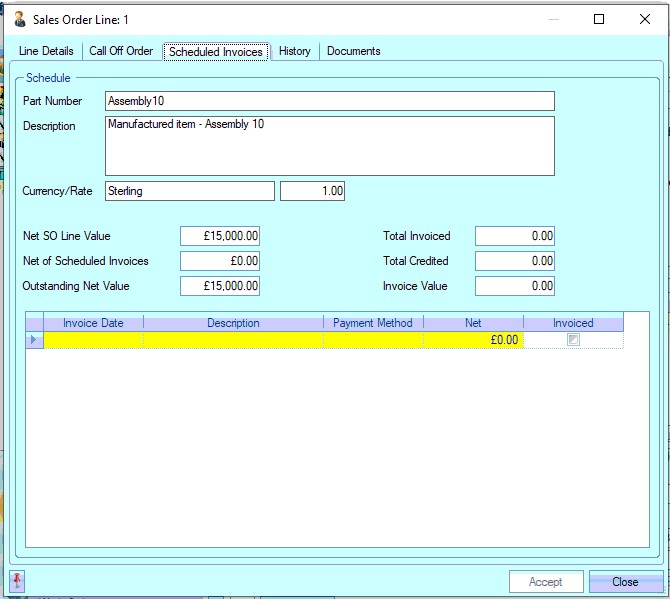
Task: Select the grid row indicator arrow
Action: click(x=35, y=340)
